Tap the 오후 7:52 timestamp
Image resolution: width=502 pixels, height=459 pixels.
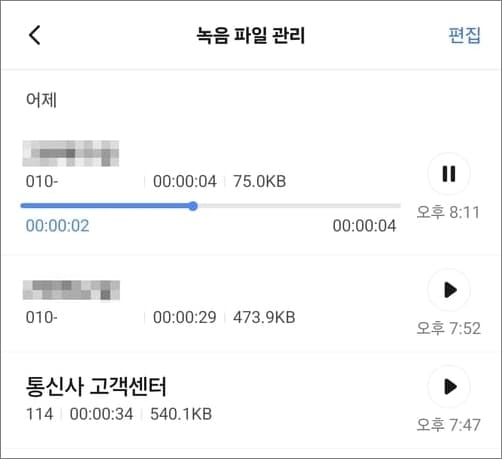coord(449,328)
